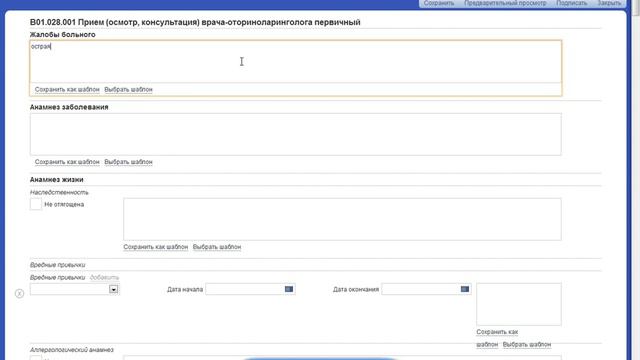Click the Сохранить button in the top bar

tap(439, 3)
